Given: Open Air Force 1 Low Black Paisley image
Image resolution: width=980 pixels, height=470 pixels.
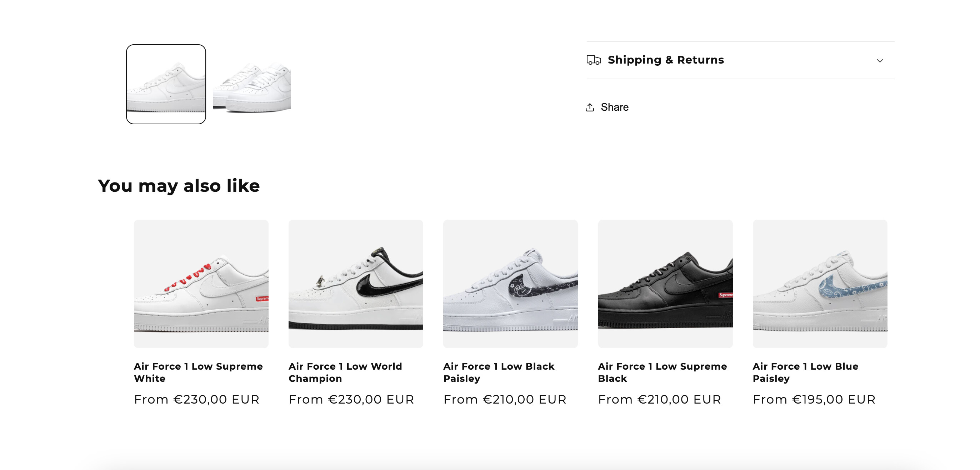Looking at the screenshot, I should pyautogui.click(x=510, y=284).
